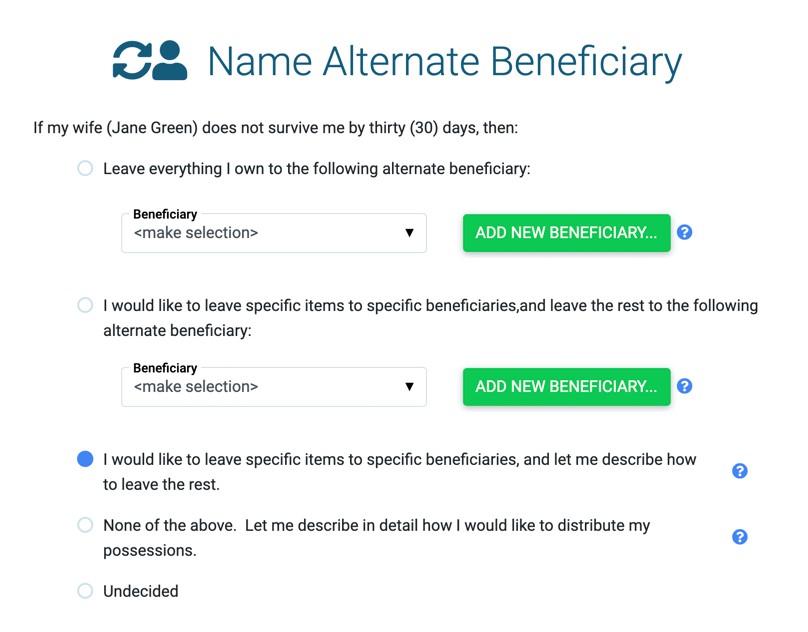The height and width of the screenshot is (632, 808).
Task: Open the first Beneficiary dropdown
Action: (x=273, y=232)
